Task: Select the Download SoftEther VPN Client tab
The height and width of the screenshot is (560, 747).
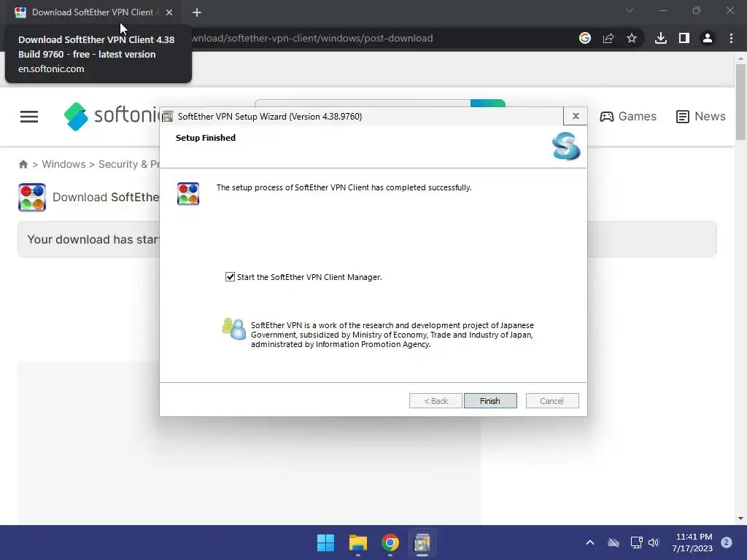Action: (93, 12)
